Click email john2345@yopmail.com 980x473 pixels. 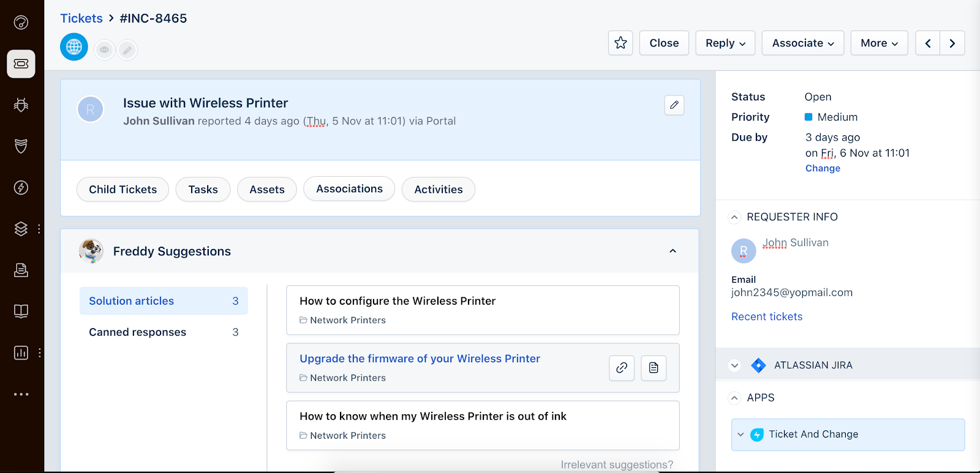pos(792,292)
